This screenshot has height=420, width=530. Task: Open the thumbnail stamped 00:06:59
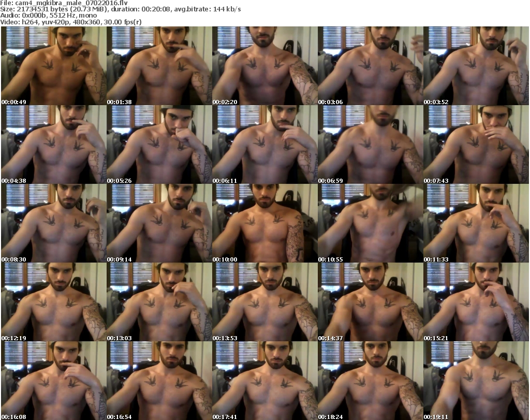click(x=371, y=144)
